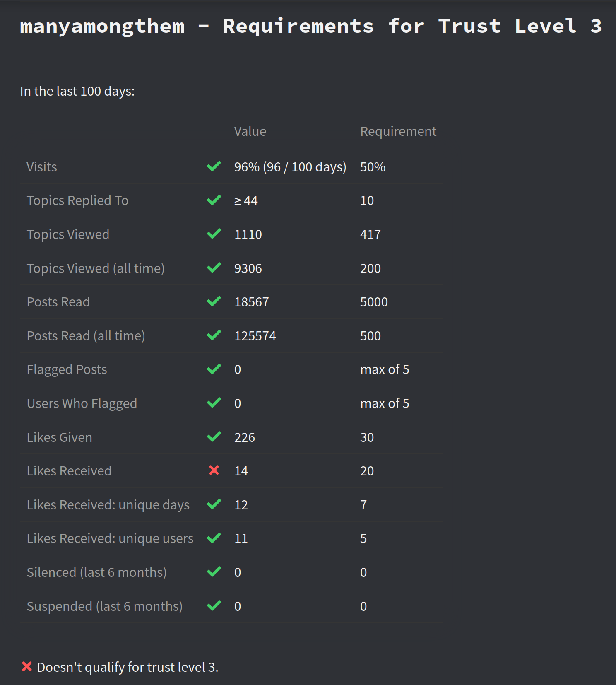Click the manyamongthem Trust Level 3 heading

311,26
